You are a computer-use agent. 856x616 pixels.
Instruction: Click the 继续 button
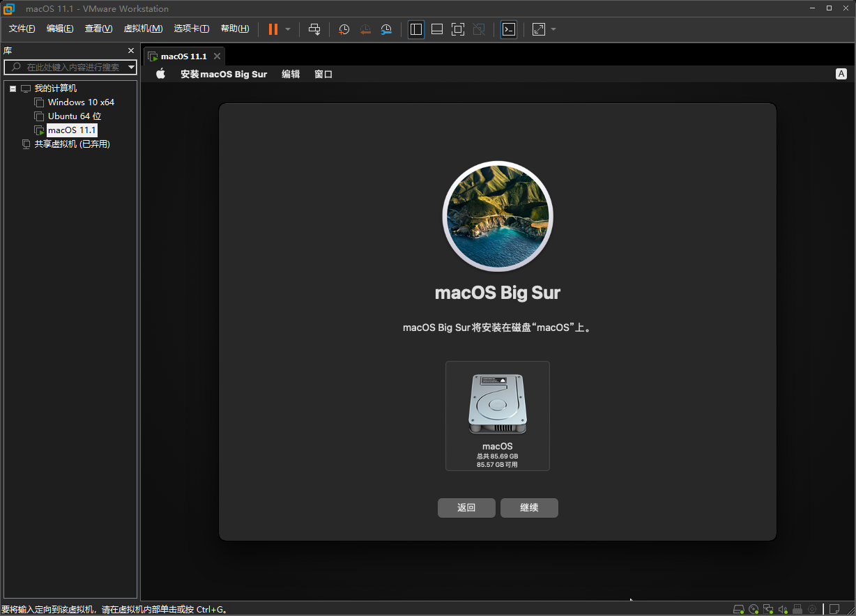point(529,508)
